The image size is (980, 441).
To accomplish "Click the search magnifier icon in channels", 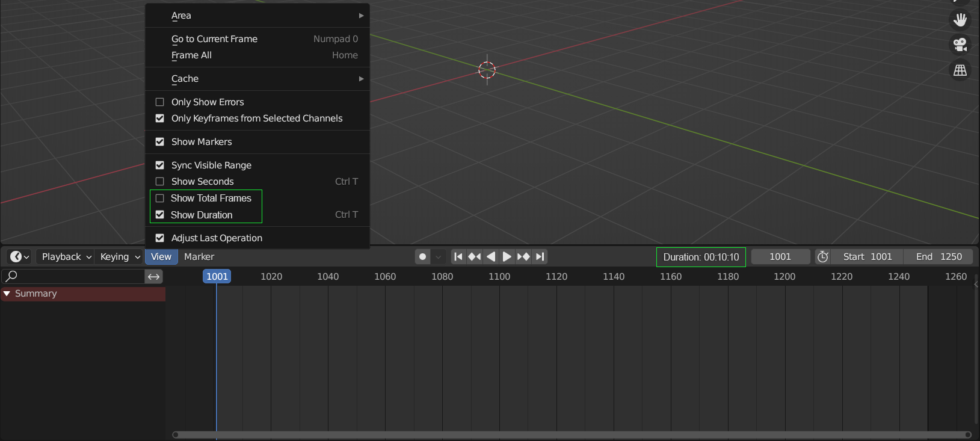I will coord(11,276).
